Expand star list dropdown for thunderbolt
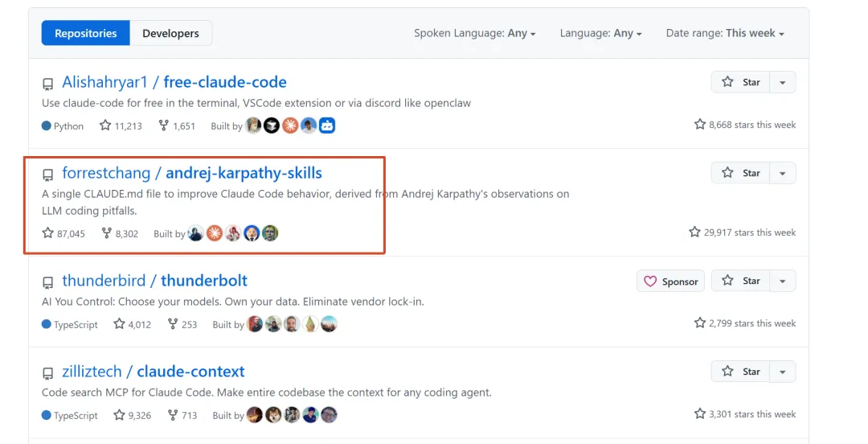This screenshot has width=868, height=444. [783, 281]
